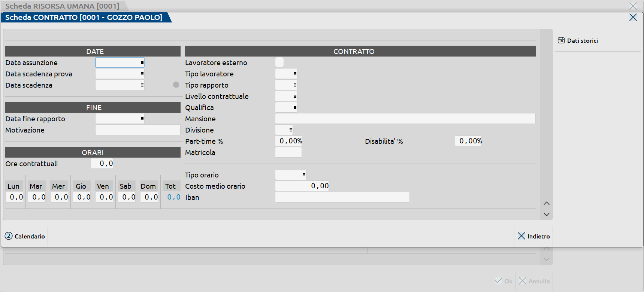This screenshot has height=292, width=644.
Task: Click the Indietro X icon
Action: tap(521, 236)
